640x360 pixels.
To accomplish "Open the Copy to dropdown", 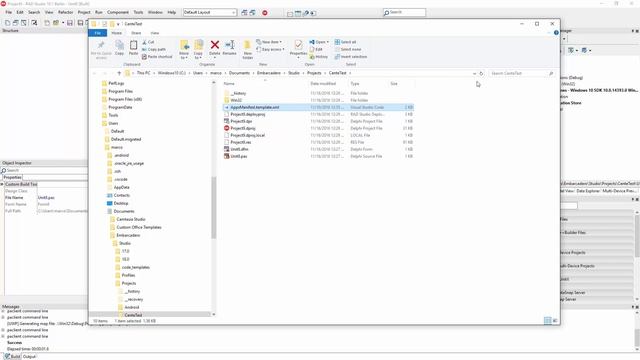I will [x=198, y=50].
